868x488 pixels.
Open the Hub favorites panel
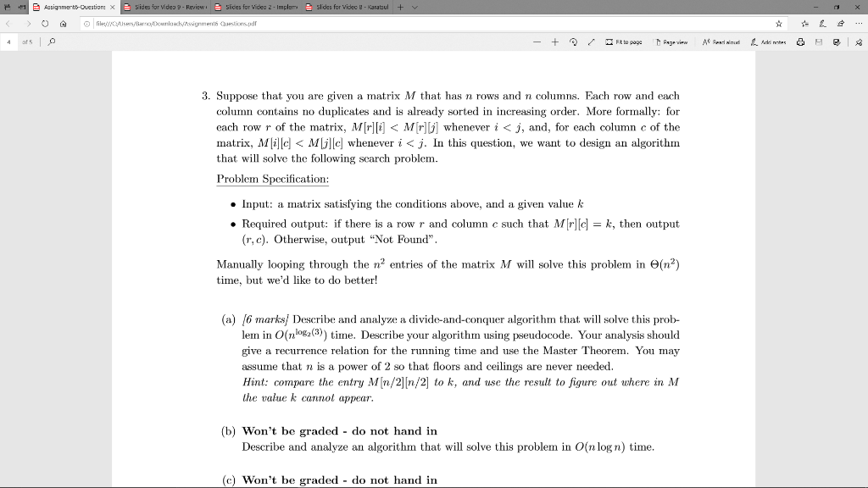click(804, 25)
